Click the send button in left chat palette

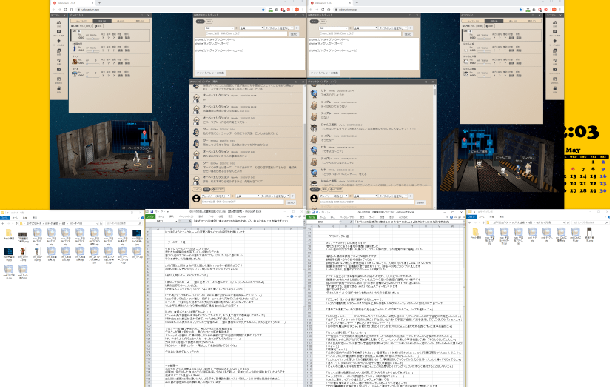coord(294,34)
